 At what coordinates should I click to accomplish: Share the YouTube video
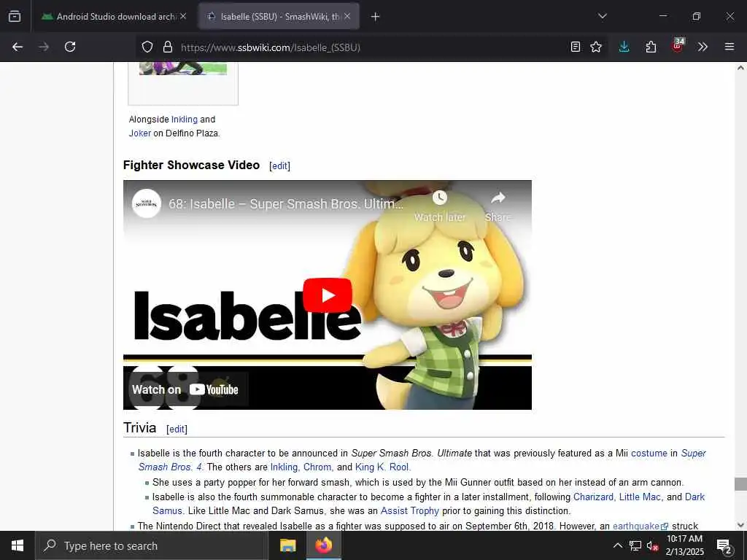tap(498, 206)
